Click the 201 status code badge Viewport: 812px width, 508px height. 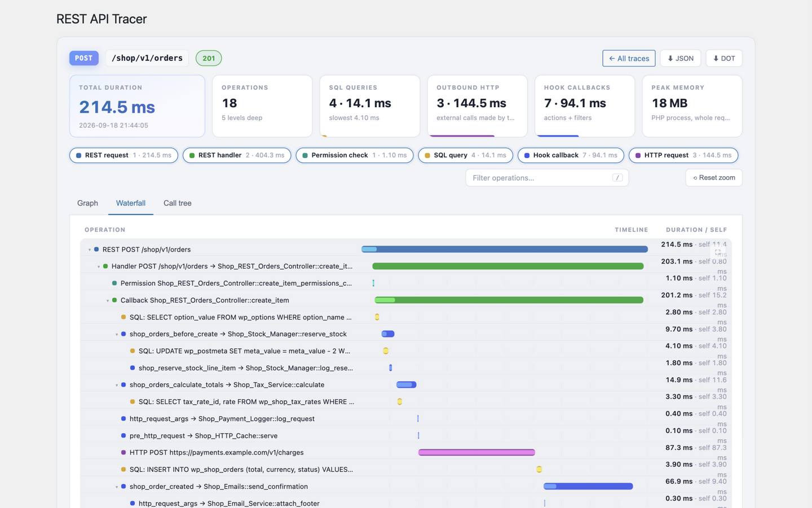209,58
